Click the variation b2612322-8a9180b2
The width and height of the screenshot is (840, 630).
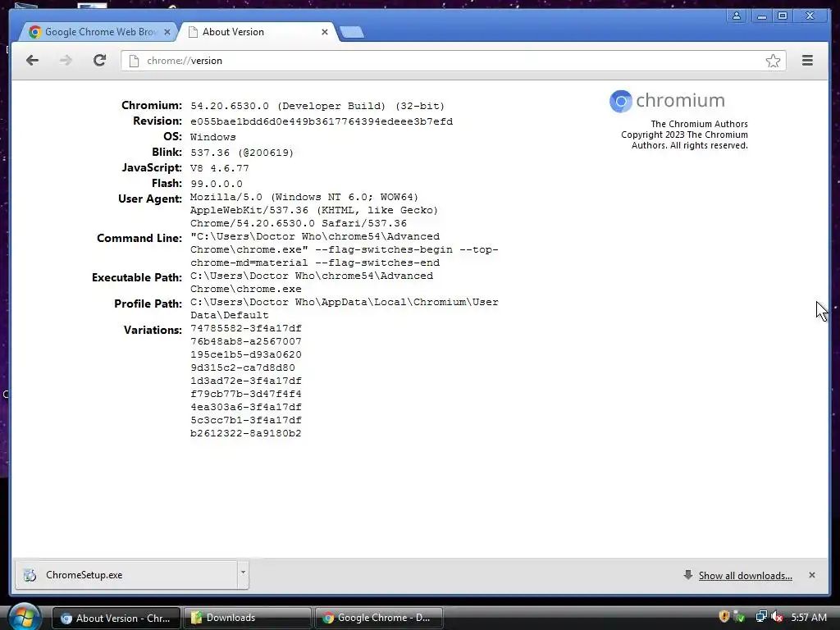(x=246, y=433)
